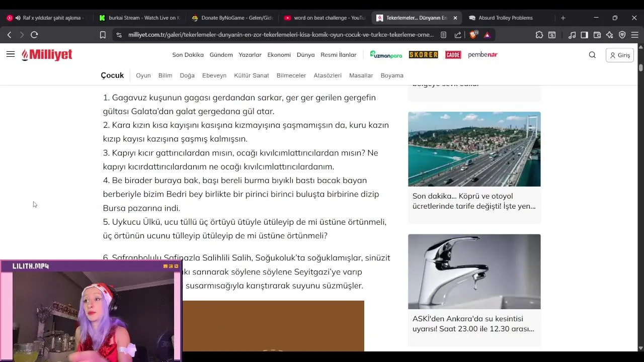
Task: Open the Masallar subcategory
Action: pos(361,75)
